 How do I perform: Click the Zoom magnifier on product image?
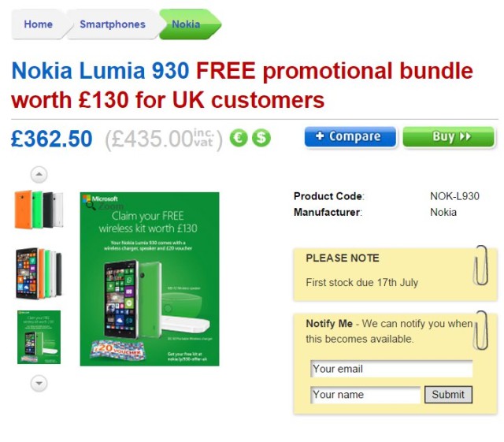point(91,206)
